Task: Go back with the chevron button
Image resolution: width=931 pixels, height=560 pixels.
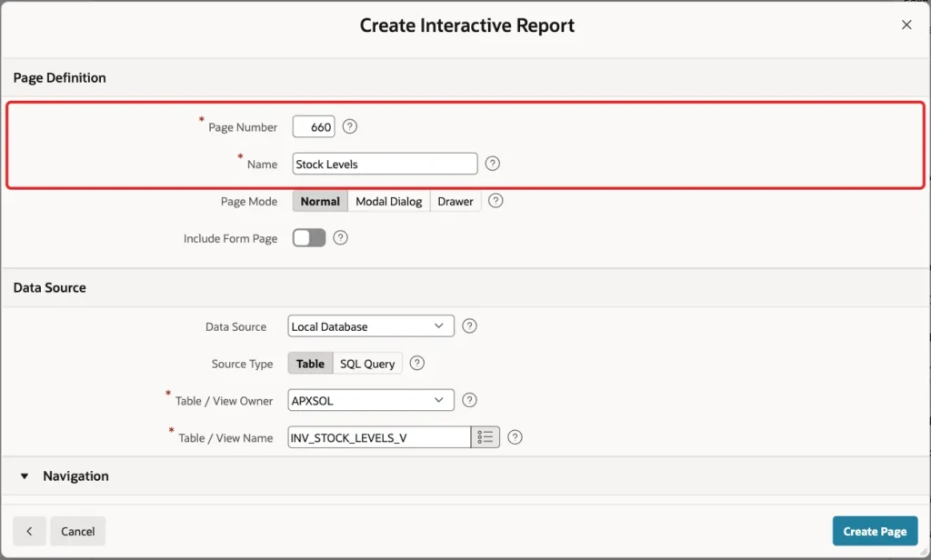Action: coord(30,531)
